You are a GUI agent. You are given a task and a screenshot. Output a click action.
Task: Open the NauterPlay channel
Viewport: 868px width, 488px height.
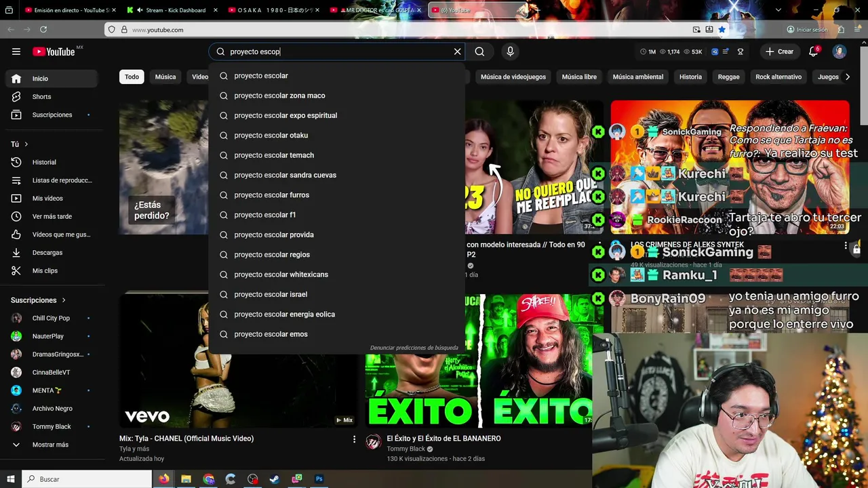(52, 336)
